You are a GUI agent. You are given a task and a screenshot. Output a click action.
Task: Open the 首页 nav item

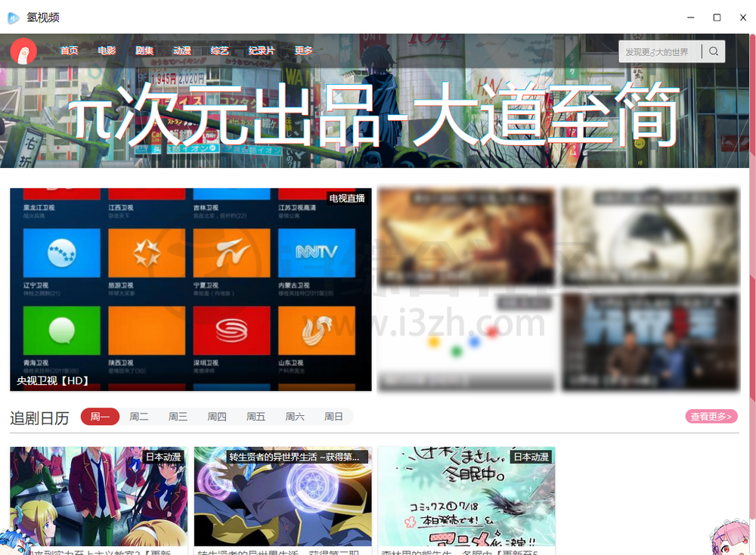69,50
